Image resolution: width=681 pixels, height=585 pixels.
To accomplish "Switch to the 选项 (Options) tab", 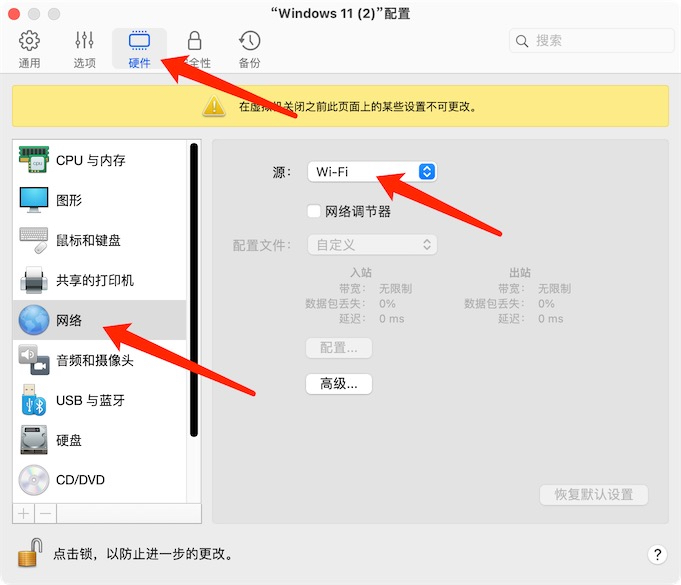I will [84, 48].
